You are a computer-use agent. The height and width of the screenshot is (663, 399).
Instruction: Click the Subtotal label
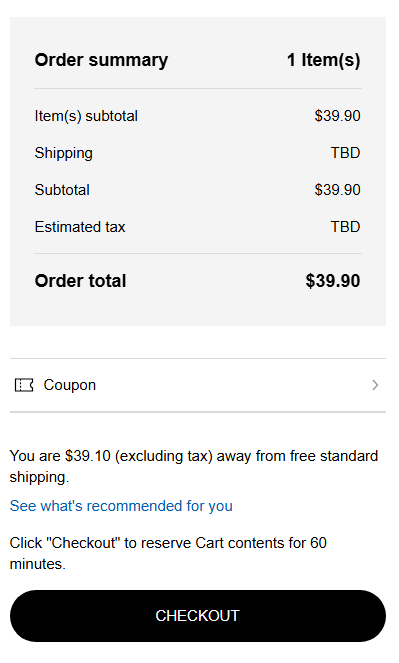click(62, 190)
